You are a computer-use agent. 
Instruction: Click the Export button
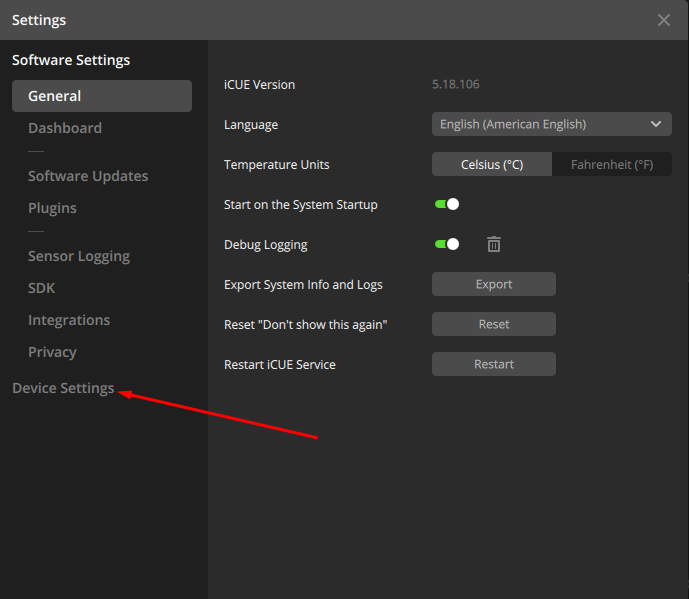click(494, 284)
